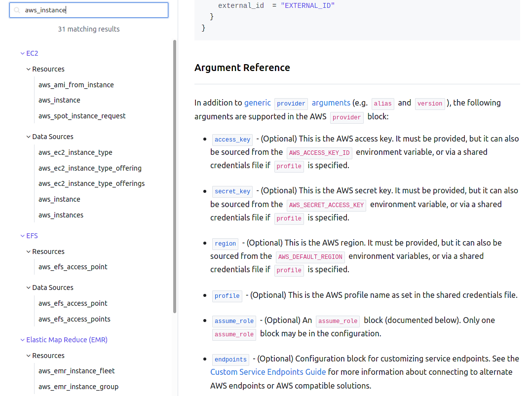
Task: Collapse the EC2 section chevron
Action: click(x=22, y=54)
